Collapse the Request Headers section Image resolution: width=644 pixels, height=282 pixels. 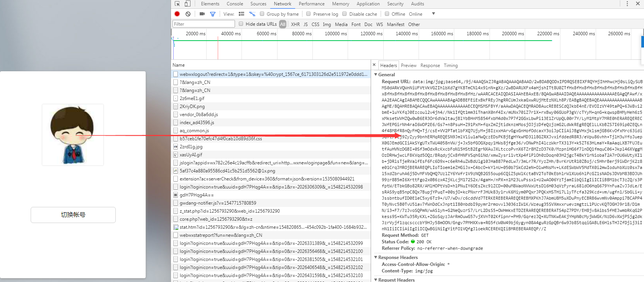click(x=376, y=280)
